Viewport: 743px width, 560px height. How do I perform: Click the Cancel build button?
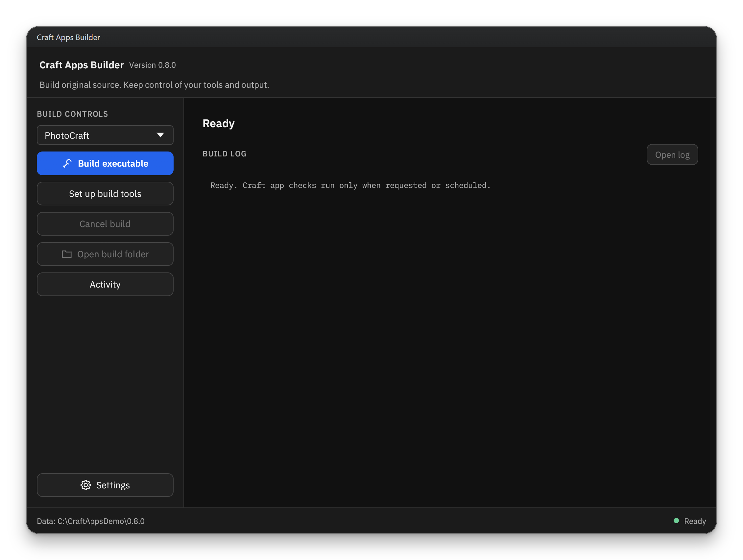pyautogui.click(x=105, y=224)
